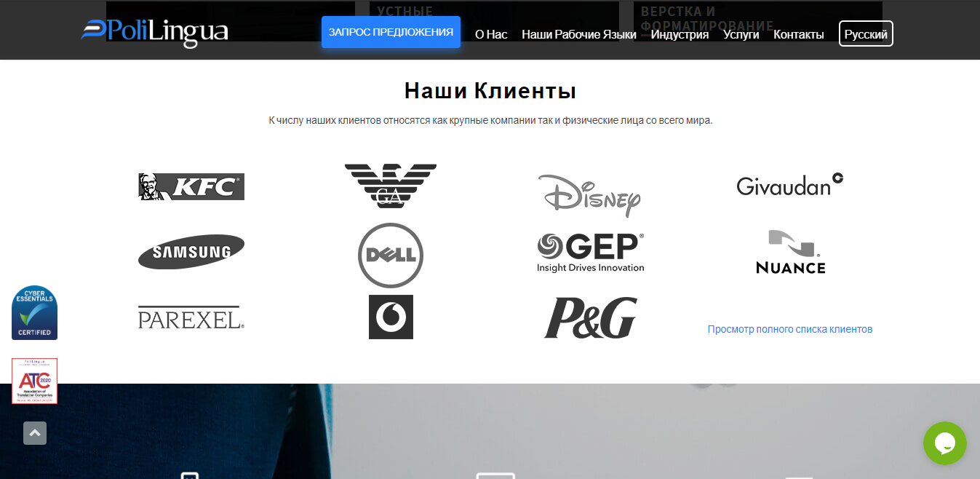Click the Parexel client logo
The width and height of the screenshot is (980, 479).
(x=191, y=317)
